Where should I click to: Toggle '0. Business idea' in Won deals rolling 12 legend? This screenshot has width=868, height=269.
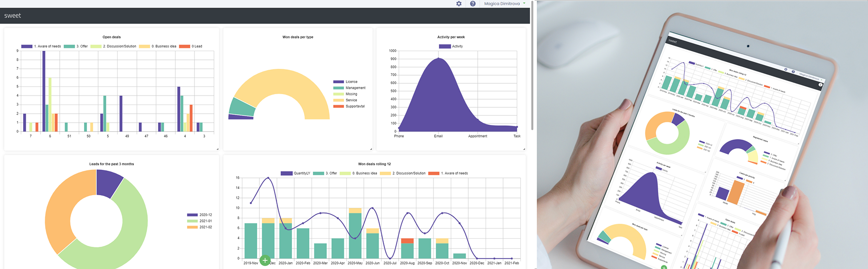pyautogui.click(x=359, y=173)
